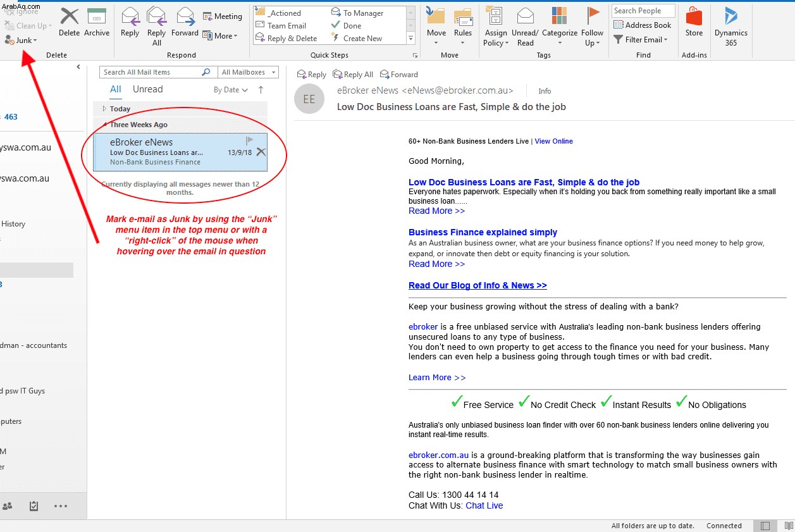Open the Address Book
This screenshot has width=795, height=532.
point(643,25)
